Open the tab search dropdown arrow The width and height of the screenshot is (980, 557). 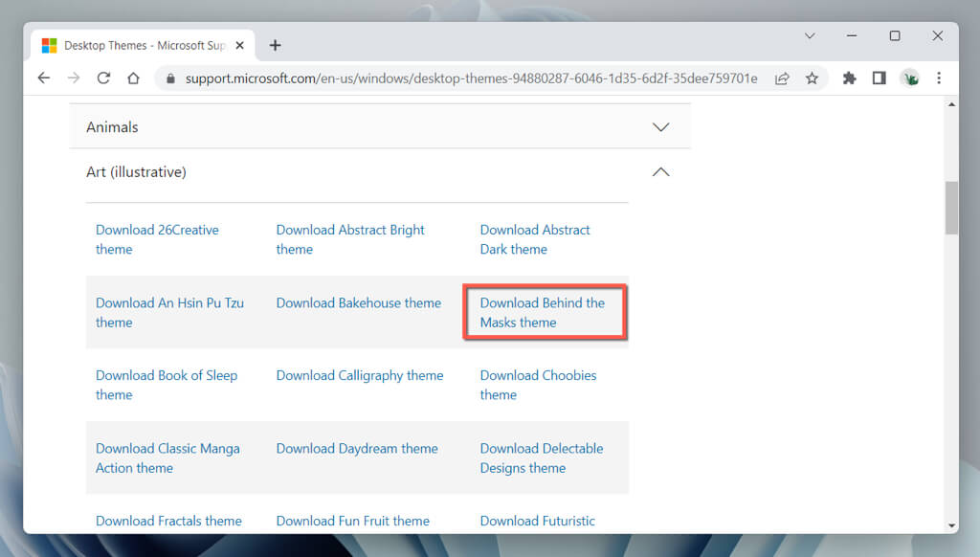tap(810, 36)
